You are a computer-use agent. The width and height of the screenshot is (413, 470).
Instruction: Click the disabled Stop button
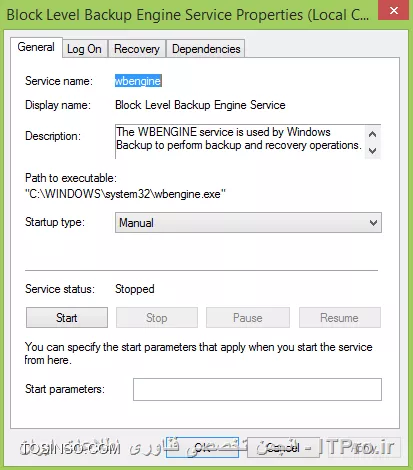coord(157,318)
